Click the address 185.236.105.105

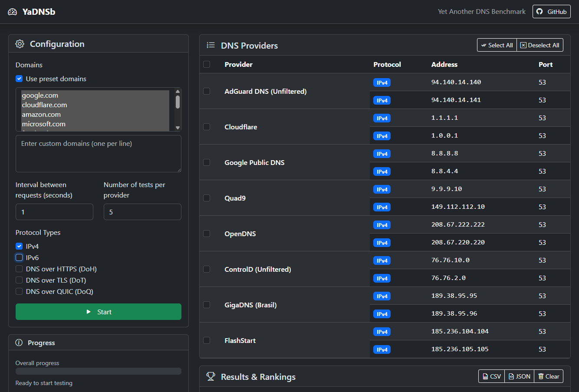[460, 349]
